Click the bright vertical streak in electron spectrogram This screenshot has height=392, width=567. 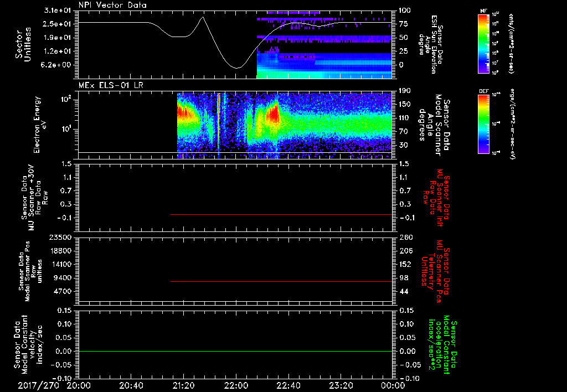tap(218, 125)
